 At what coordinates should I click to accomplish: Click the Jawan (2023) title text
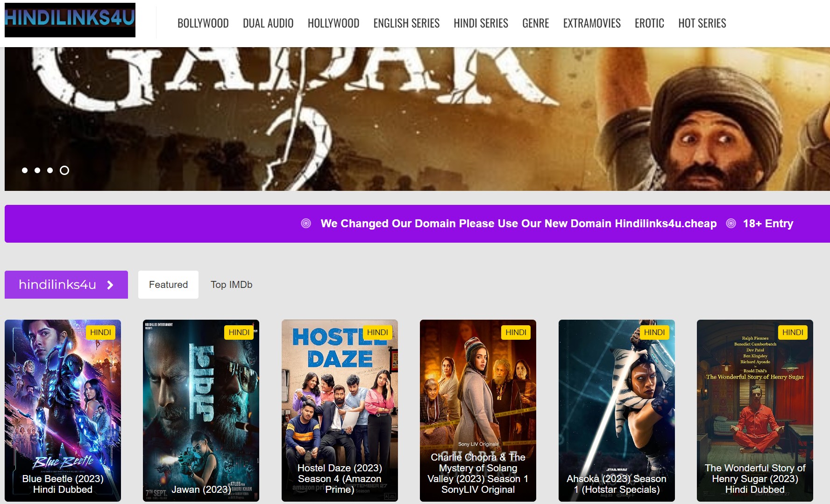(x=201, y=490)
